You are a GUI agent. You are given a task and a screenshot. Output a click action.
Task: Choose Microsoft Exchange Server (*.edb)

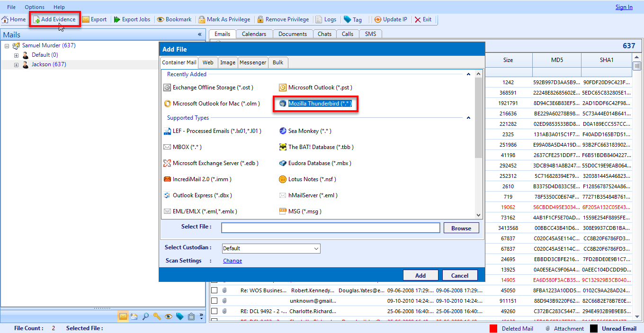point(211,163)
